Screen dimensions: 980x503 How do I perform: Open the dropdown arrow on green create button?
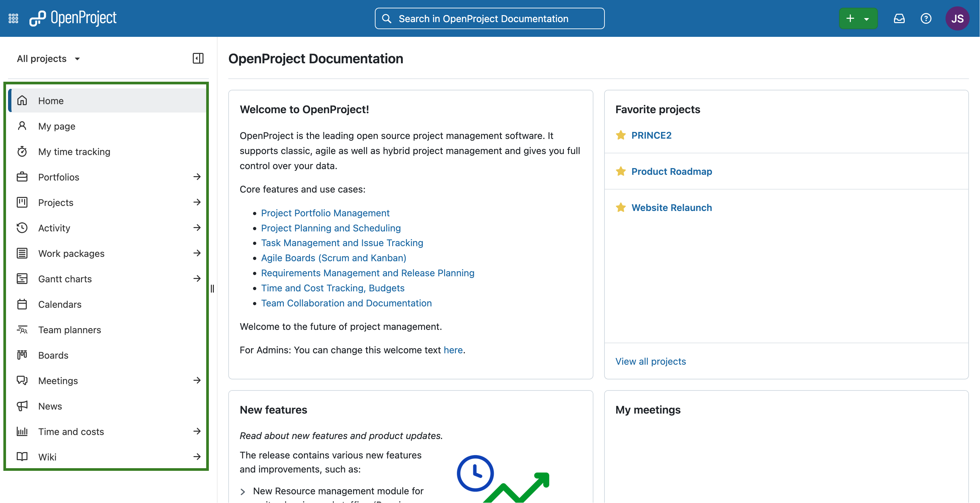(867, 19)
